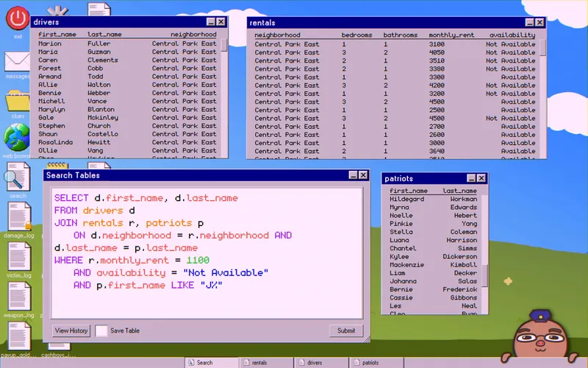Image resolution: width=588 pixels, height=368 pixels.
Task: Click the first_name column header in drivers
Action: click(57, 34)
